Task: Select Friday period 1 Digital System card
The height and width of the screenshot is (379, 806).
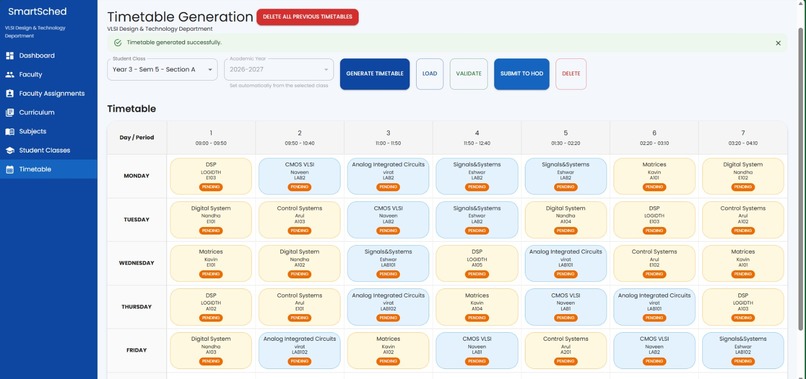Action: coord(211,351)
